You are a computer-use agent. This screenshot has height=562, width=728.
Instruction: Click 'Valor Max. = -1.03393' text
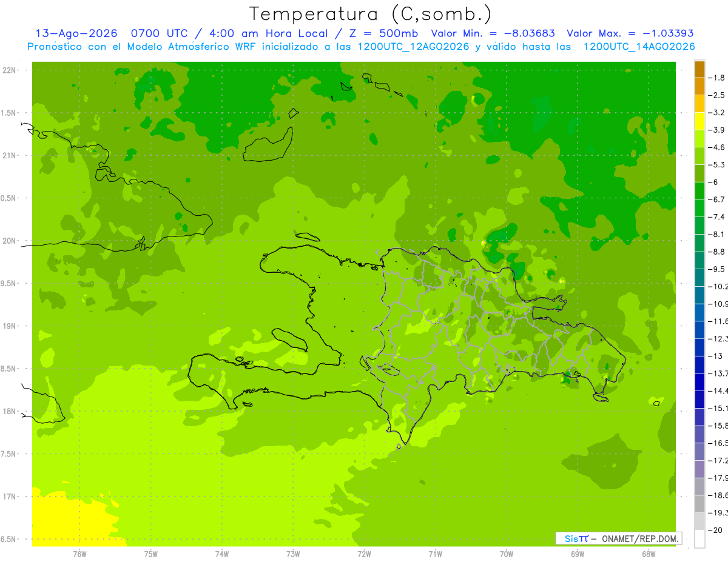pos(630,33)
